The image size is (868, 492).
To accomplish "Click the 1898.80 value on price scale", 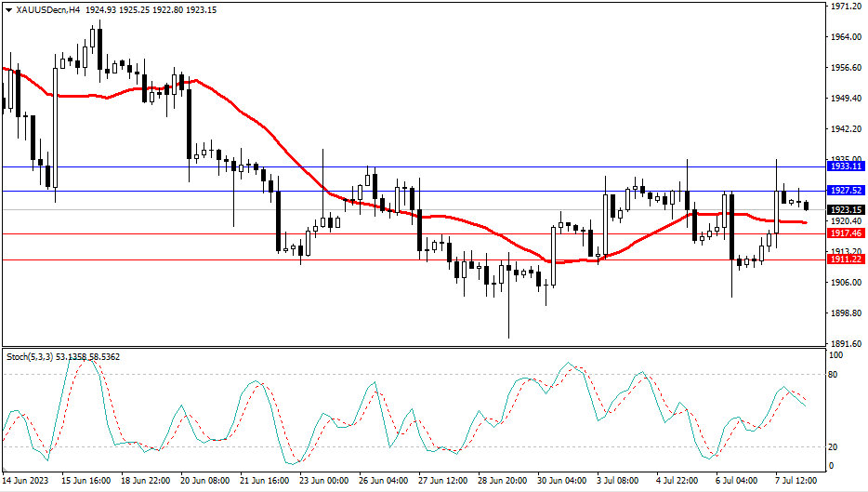I will (x=845, y=313).
